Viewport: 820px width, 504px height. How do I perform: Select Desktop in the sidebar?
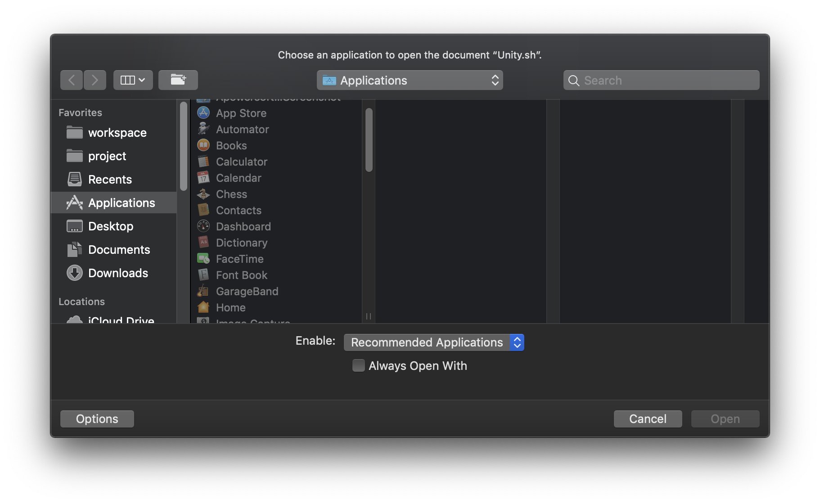pos(113,226)
